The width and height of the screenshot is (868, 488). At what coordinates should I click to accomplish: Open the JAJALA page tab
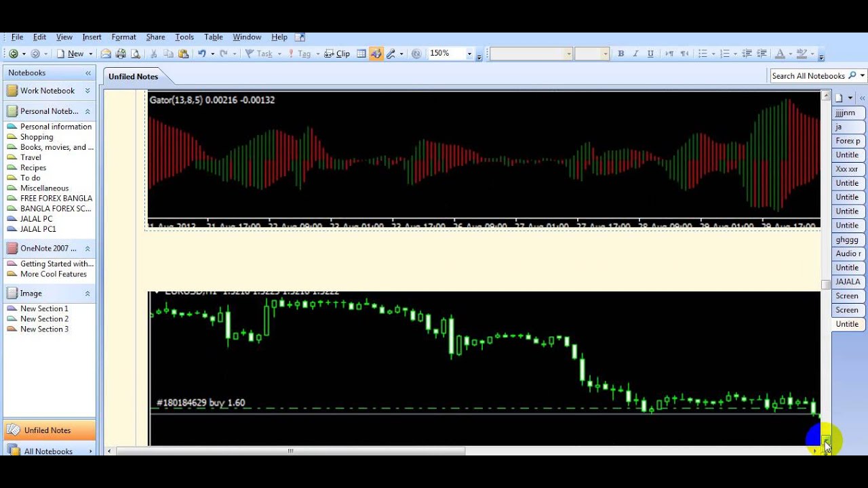848,282
